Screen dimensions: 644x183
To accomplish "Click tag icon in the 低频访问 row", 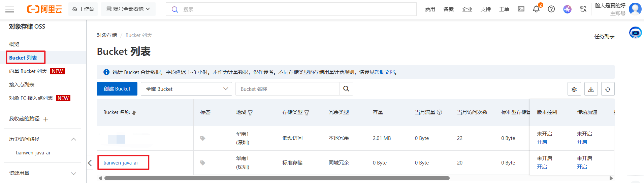I will click(203, 138).
